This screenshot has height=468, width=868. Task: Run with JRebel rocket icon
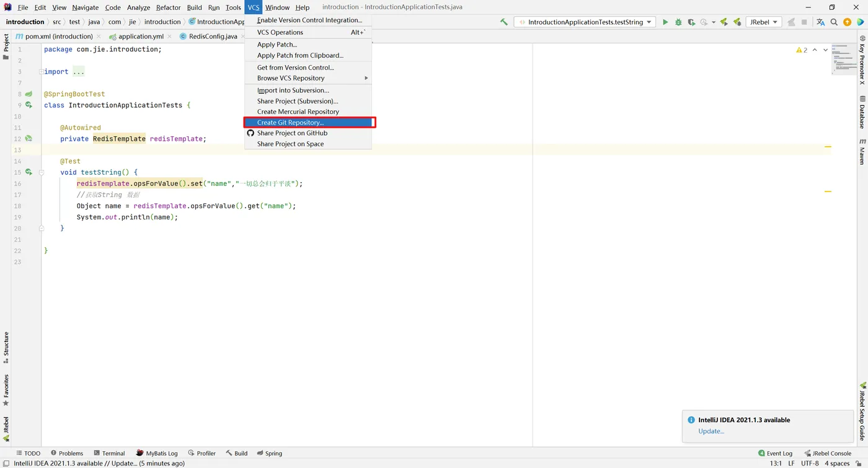click(724, 22)
